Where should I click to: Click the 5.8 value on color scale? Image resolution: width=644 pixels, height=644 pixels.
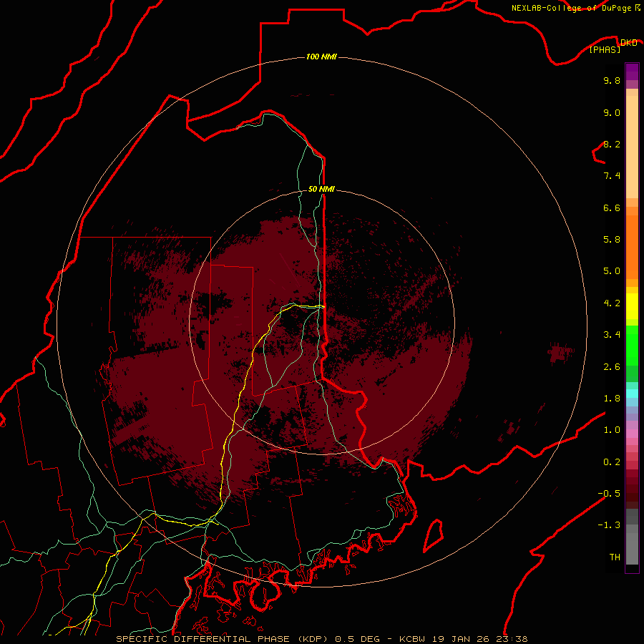(x=612, y=240)
